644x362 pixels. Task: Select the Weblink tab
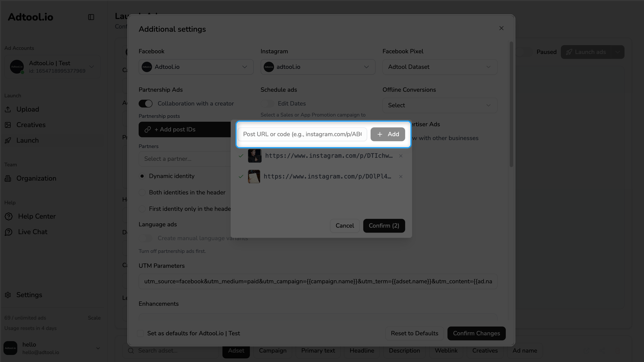tap(446, 351)
